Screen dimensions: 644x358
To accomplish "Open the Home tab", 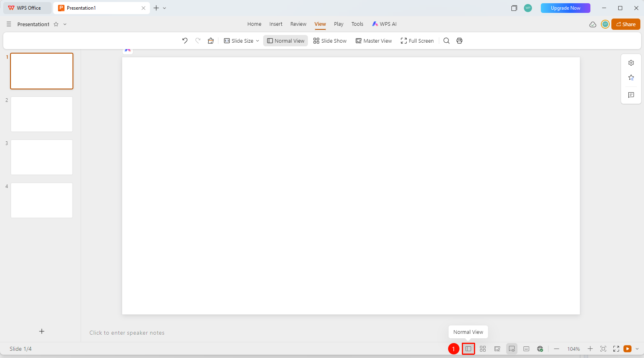I will pos(254,24).
